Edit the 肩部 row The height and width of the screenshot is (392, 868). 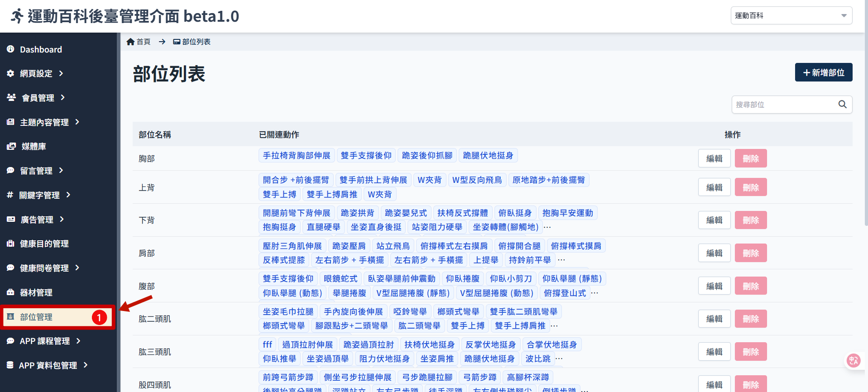point(714,253)
